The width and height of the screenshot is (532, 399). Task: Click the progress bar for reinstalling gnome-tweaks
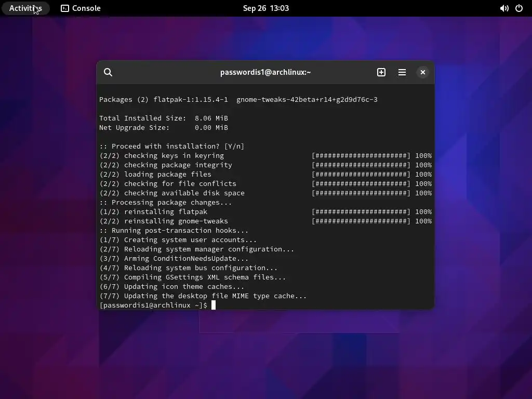tap(361, 221)
